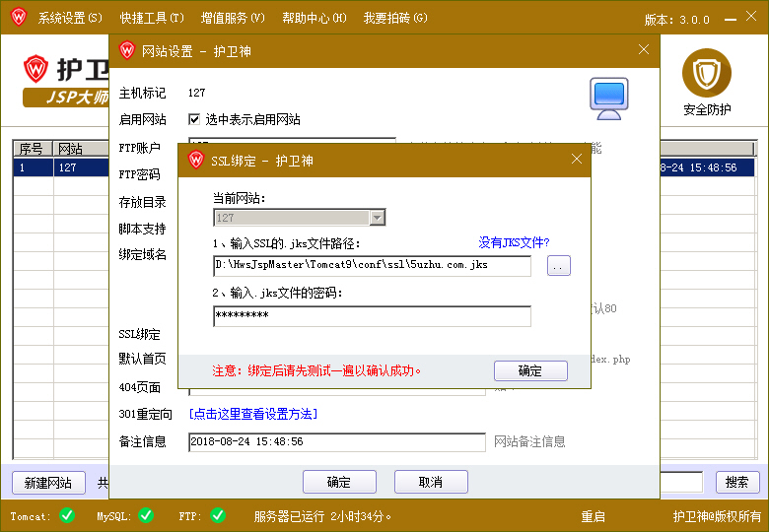Click the MySQL green status checkmark
The width and height of the screenshot is (769, 532).
point(145,515)
